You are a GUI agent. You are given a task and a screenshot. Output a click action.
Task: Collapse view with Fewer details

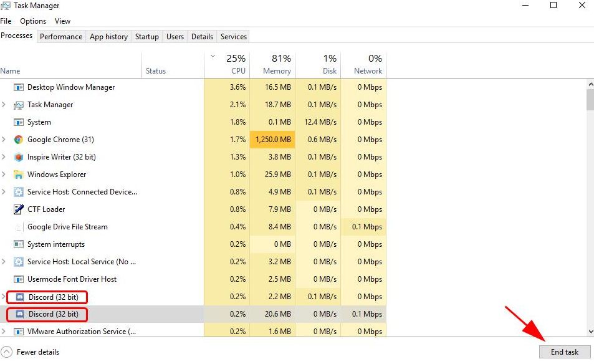[31, 352]
